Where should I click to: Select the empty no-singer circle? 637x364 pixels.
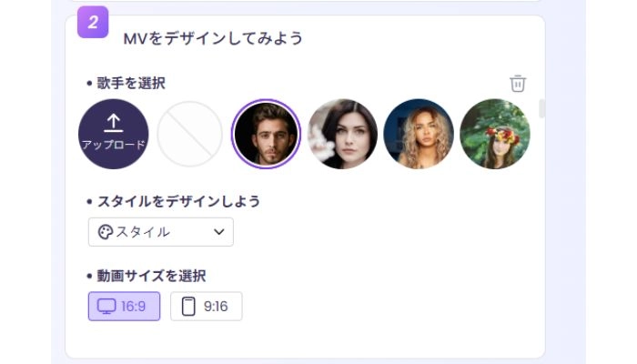[x=189, y=134]
